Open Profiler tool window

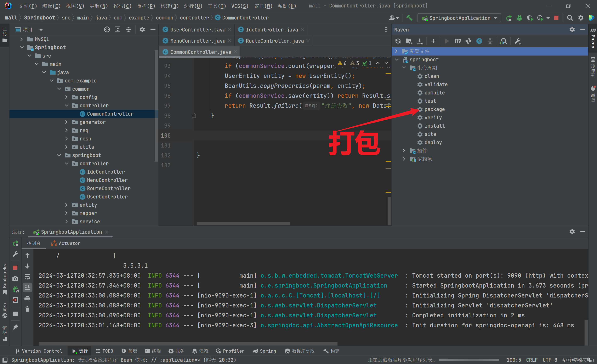(230, 351)
